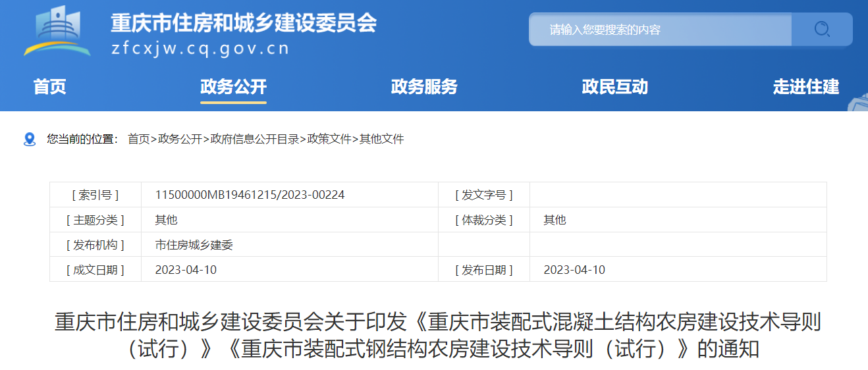Open 政策文件 breadcrumb link

(329, 140)
